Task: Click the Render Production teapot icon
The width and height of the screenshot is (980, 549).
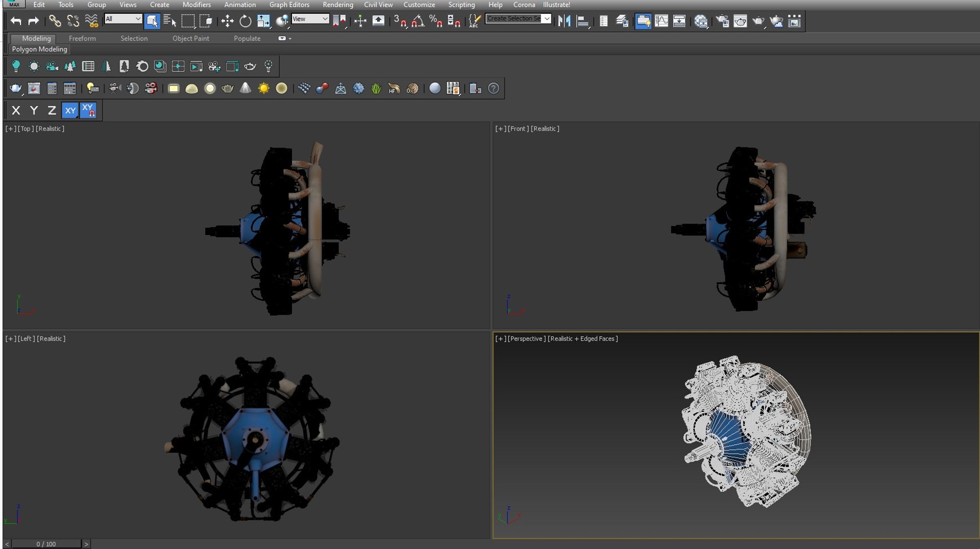Action: (x=758, y=21)
